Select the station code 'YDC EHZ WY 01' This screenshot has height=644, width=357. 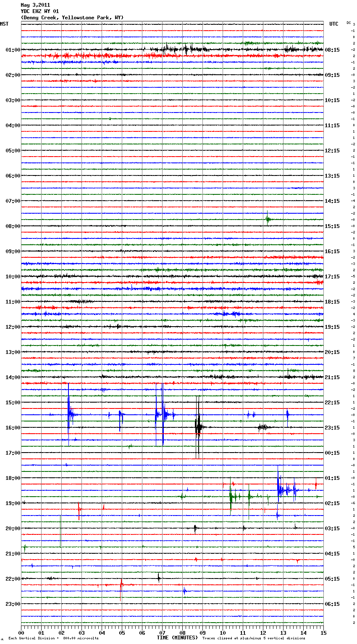coord(40,11)
